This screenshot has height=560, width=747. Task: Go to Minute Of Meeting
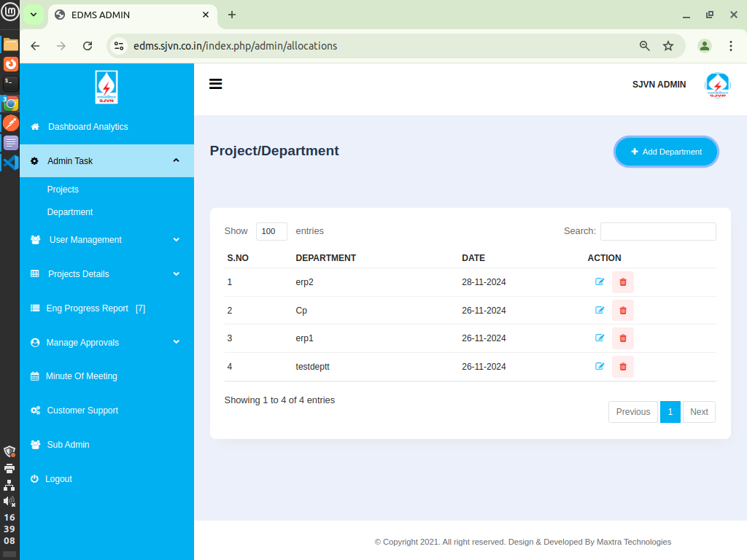[x=81, y=376]
